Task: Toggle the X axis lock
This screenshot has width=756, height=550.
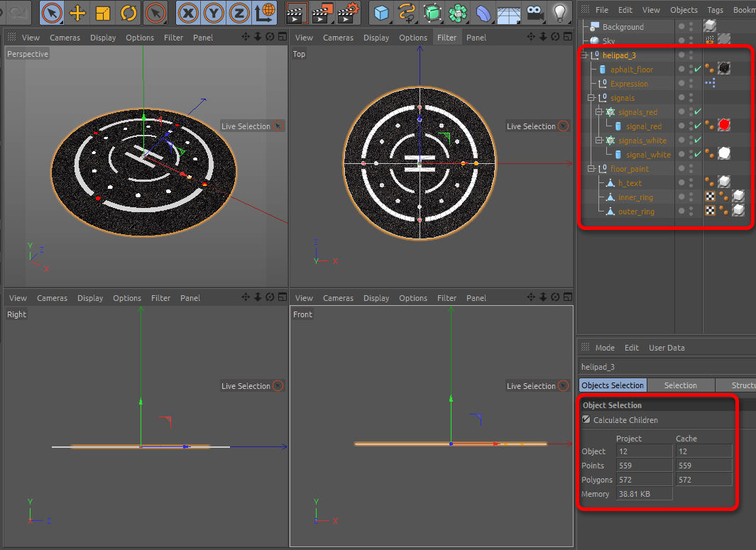Action: point(188,13)
